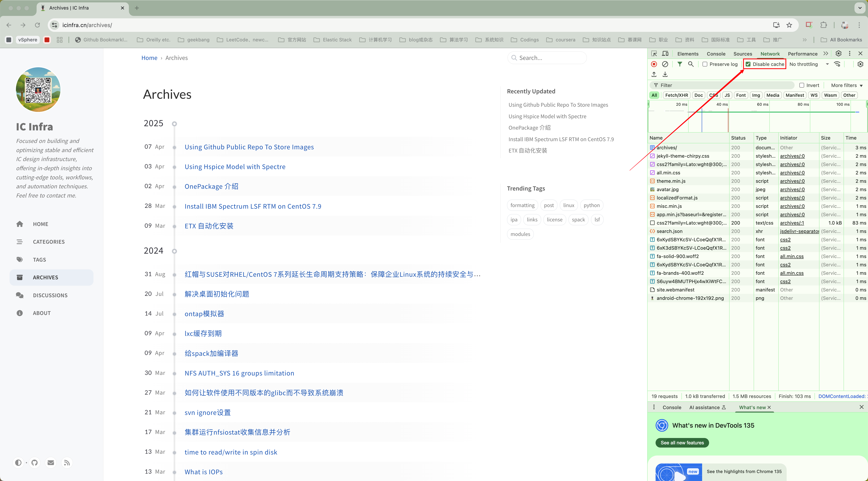Select the Manifest type filter
This screenshot has width=868, height=481.
(x=795, y=95)
